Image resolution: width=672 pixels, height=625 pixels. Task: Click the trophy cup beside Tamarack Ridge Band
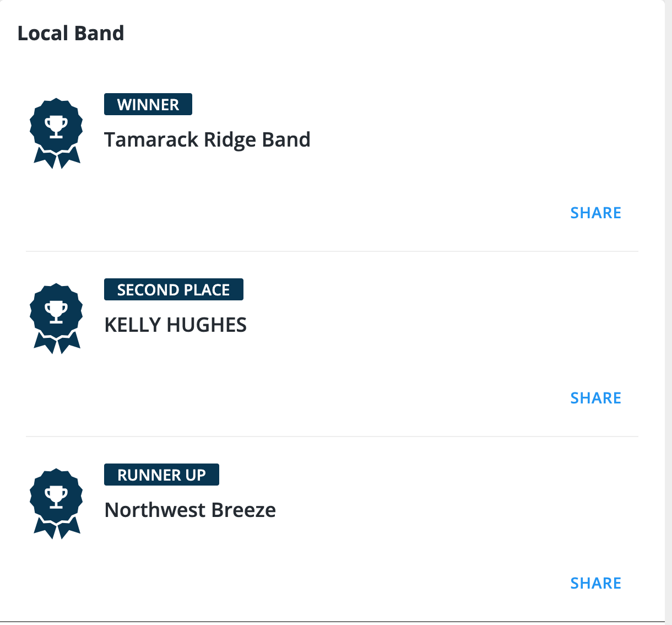(56, 127)
